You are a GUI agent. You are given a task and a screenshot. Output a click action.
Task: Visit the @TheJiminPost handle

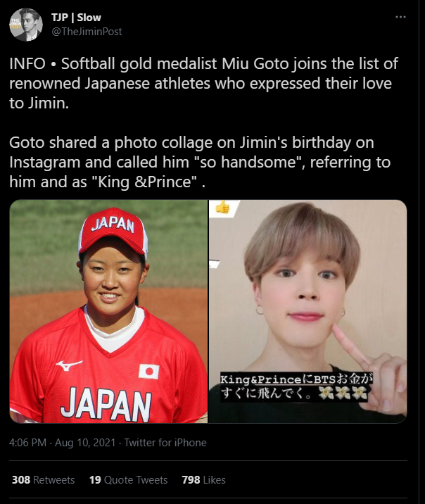point(87,32)
